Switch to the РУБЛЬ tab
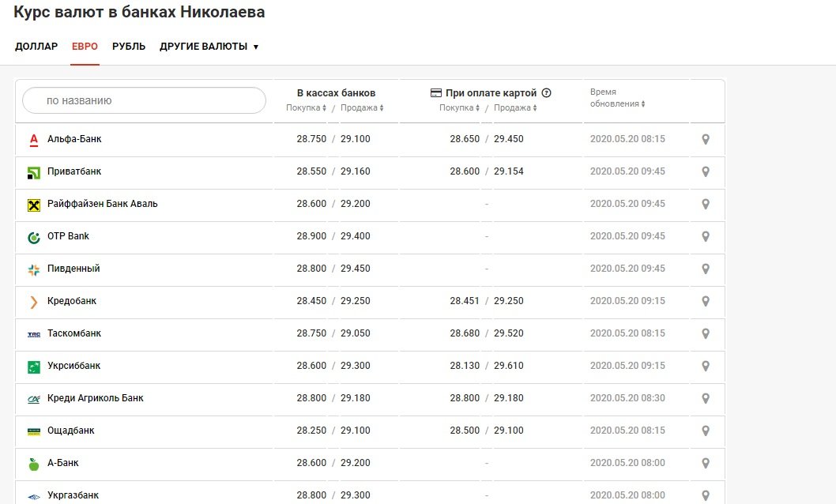This screenshot has width=836, height=504. pos(129,47)
